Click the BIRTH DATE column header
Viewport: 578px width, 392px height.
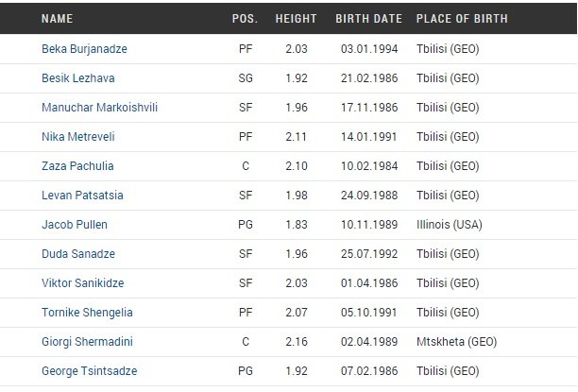[x=368, y=18]
